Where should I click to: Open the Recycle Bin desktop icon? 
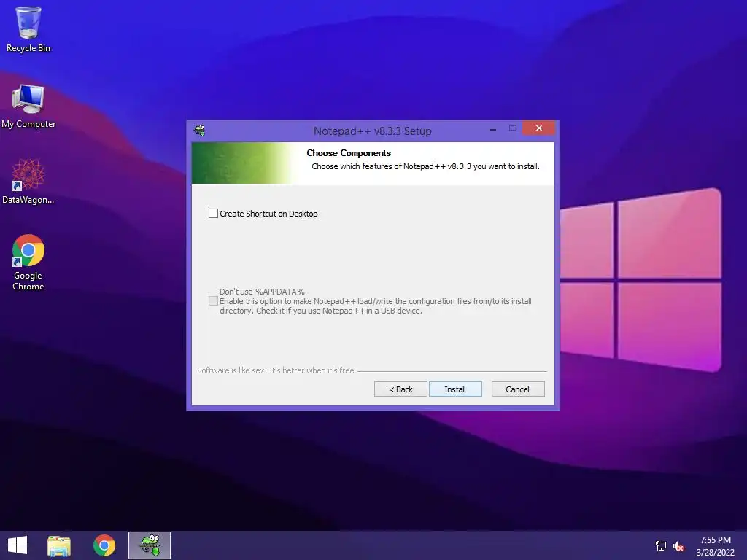point(28,29)
